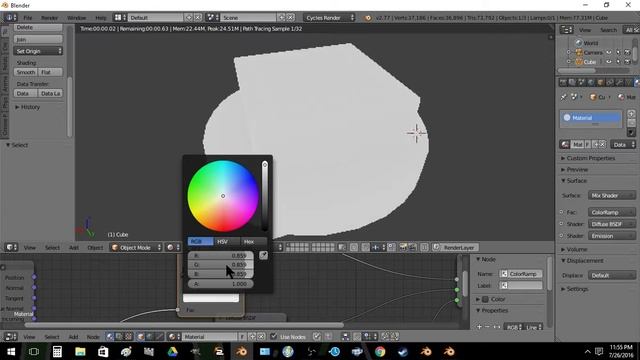
Task: Click the ColorRamp node Name field
Action: pos(521,274)
